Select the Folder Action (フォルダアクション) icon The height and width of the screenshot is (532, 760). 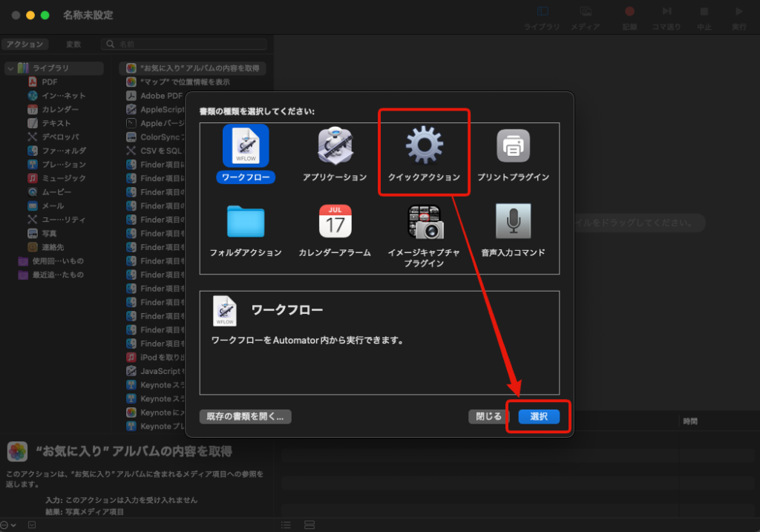click(245, 221)
